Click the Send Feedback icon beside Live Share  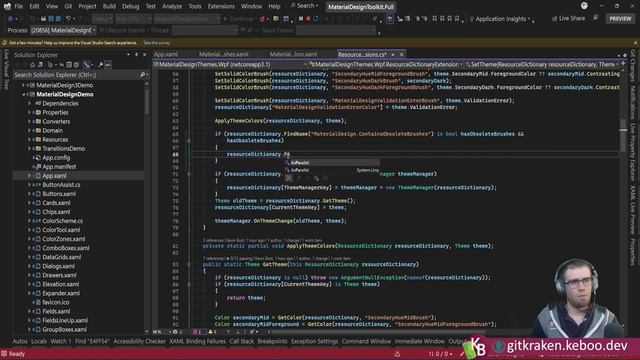click(596, 18)
